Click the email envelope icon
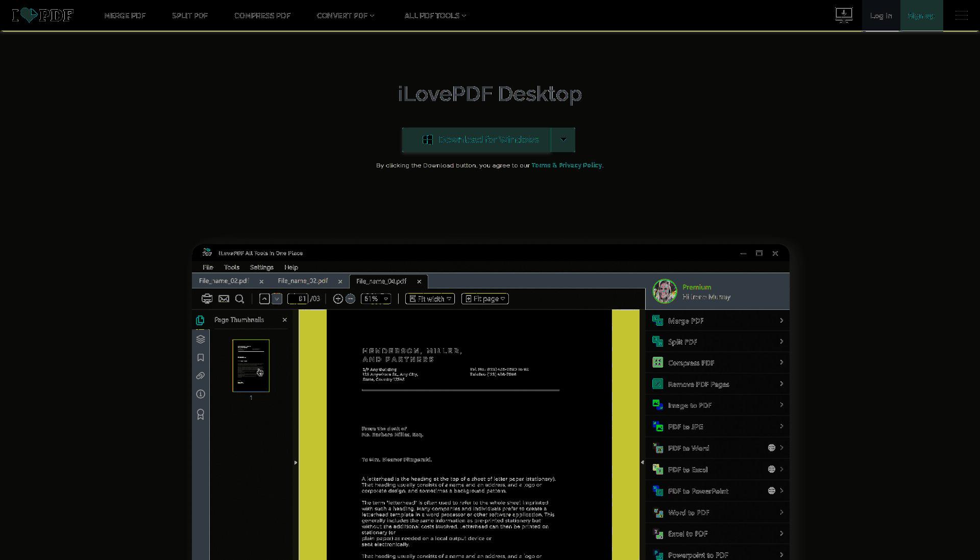 [224, 299]
